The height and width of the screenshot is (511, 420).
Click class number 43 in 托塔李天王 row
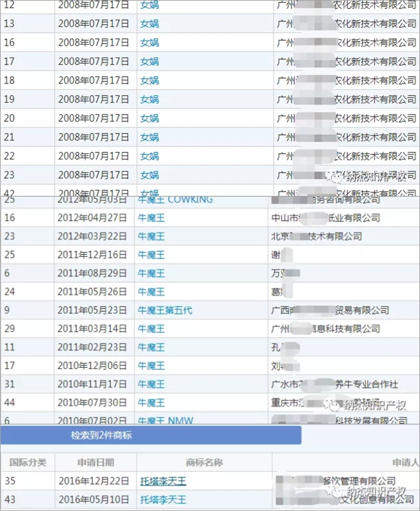10,500
